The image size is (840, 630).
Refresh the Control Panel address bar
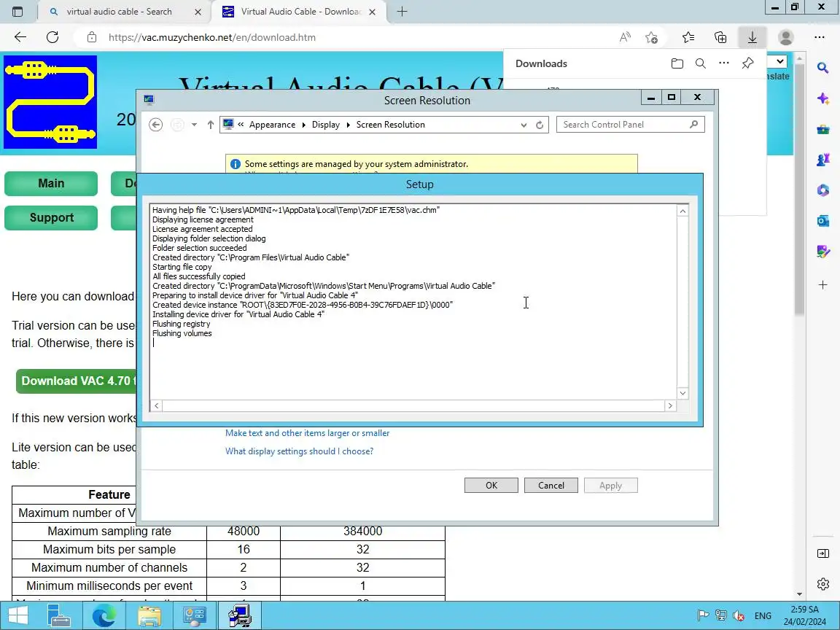click(540, 125)
